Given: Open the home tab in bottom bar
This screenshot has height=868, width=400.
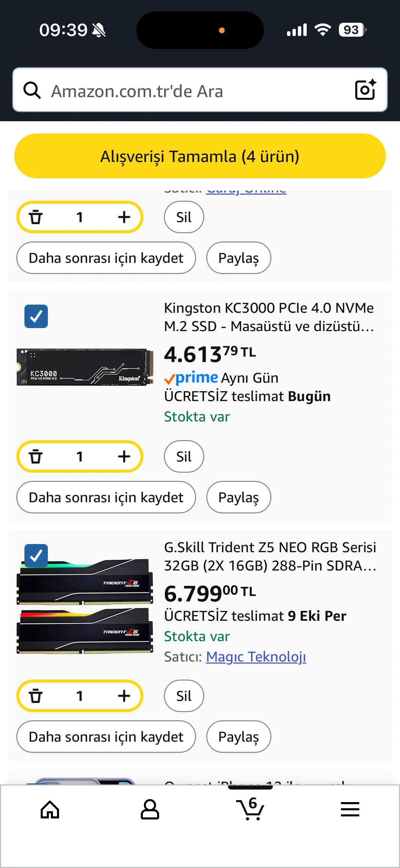Looking at the screenshot, I should [50, 810].
